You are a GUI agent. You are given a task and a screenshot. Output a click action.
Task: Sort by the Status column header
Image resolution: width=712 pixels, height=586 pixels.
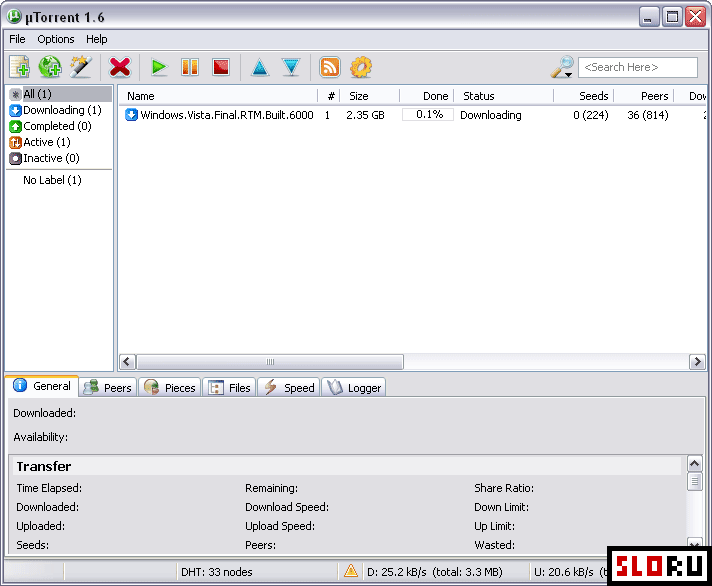[x=504, y=96]
